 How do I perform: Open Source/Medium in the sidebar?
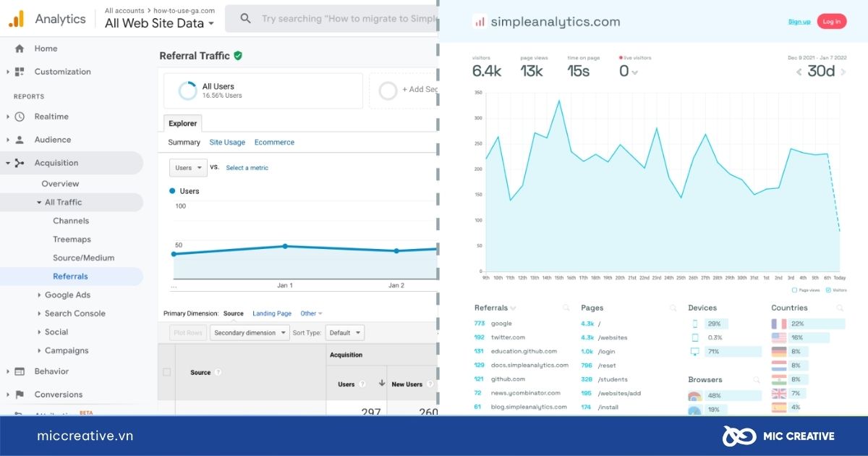tap(83, 258)
